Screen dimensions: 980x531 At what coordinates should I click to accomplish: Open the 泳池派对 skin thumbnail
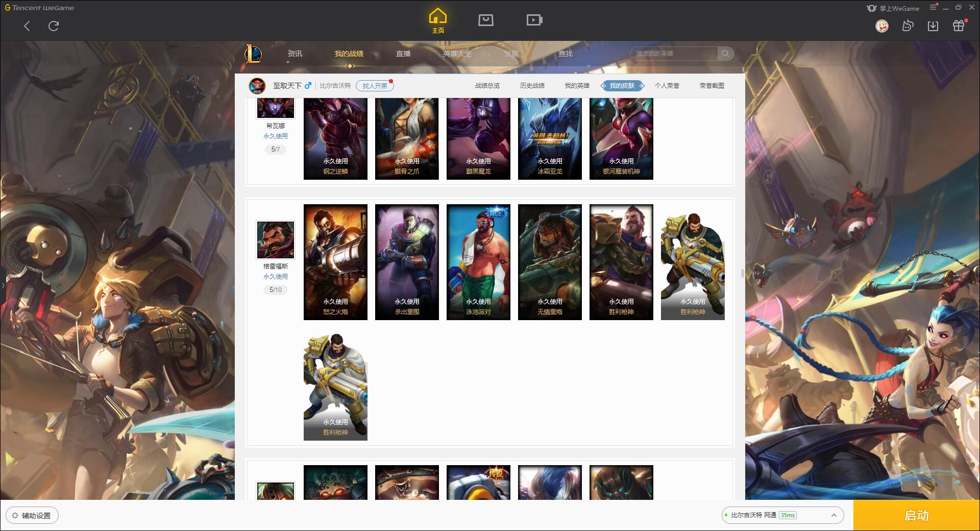pyautogui.click(x=478, y=262)
